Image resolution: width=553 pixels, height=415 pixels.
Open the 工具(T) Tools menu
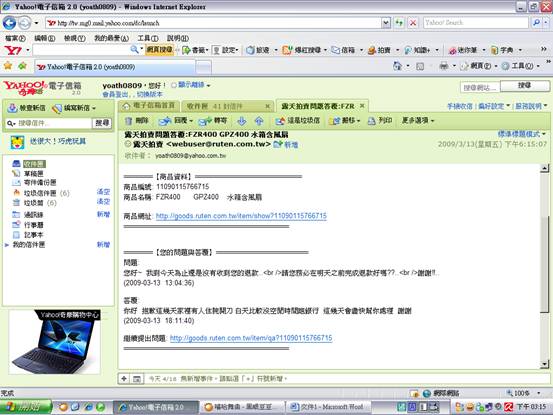click(x=148, y=38)
